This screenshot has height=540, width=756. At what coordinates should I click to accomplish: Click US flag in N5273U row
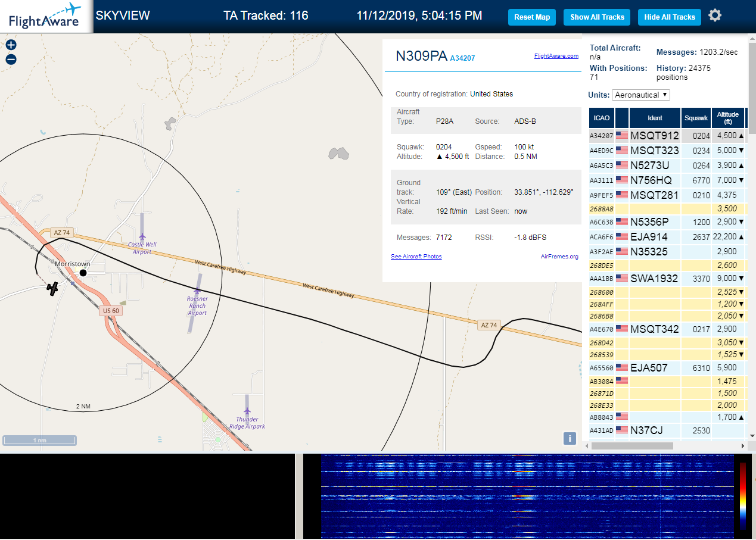click(622, 166)
